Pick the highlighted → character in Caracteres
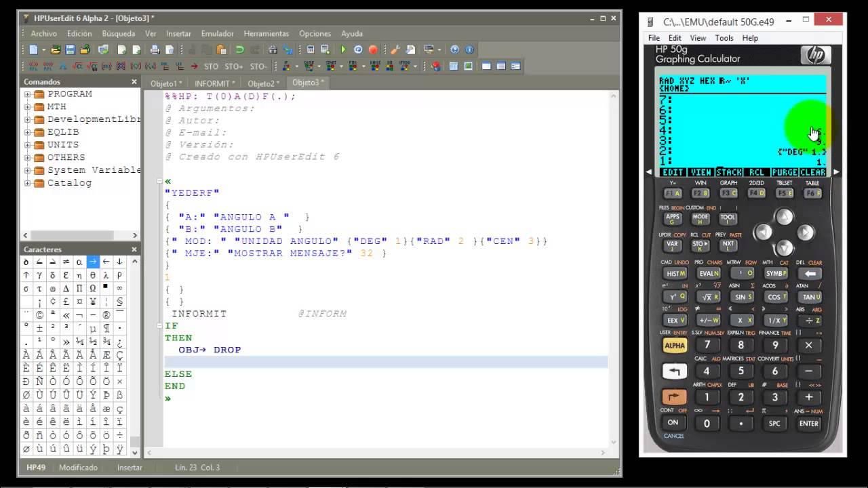This screenshot has width=868, height=488. [93, 262]
